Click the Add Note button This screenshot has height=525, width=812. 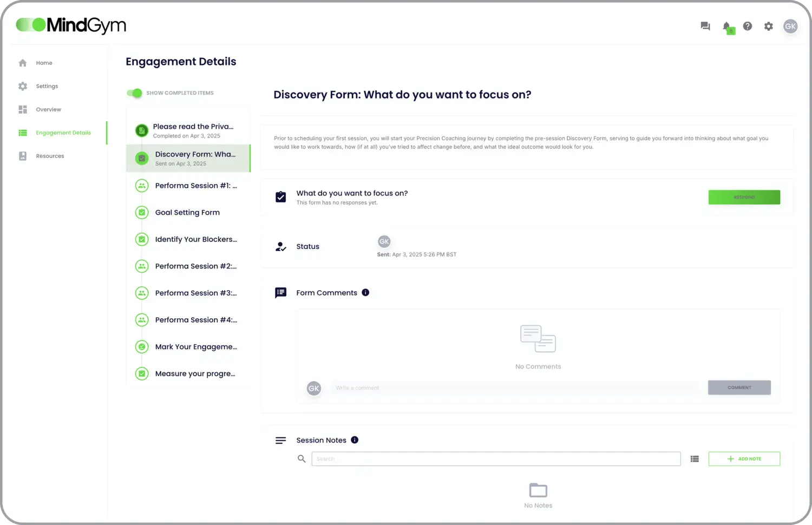(744, 459)
